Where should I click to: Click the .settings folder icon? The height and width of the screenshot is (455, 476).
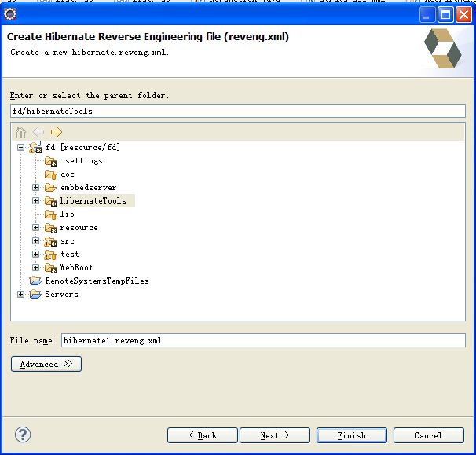click(x=50, y=161)
